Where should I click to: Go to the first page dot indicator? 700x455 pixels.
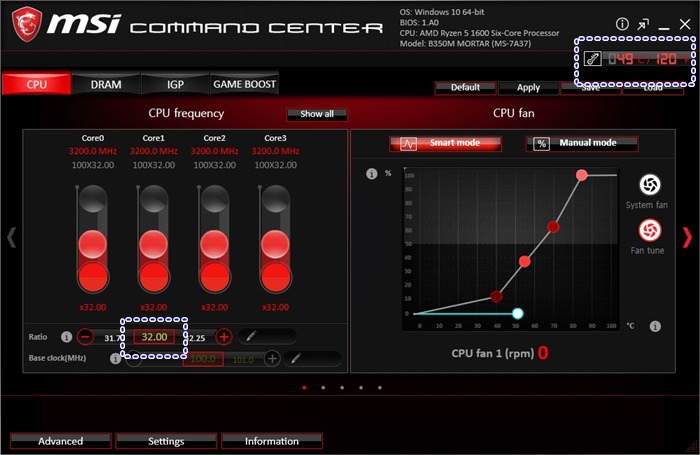pyautogui.click(x=304, y=388)
